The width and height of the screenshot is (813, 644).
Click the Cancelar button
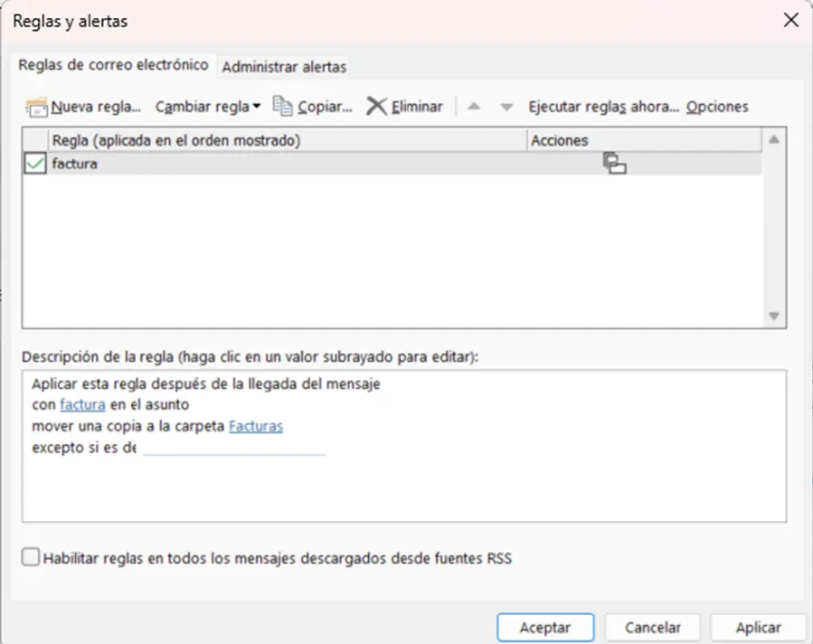tap(652, 628)
